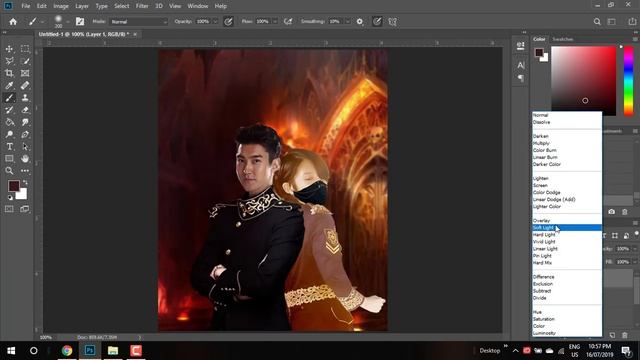Click the Home icon in options bar
This screenshot has height=360, width=640.
13,22
